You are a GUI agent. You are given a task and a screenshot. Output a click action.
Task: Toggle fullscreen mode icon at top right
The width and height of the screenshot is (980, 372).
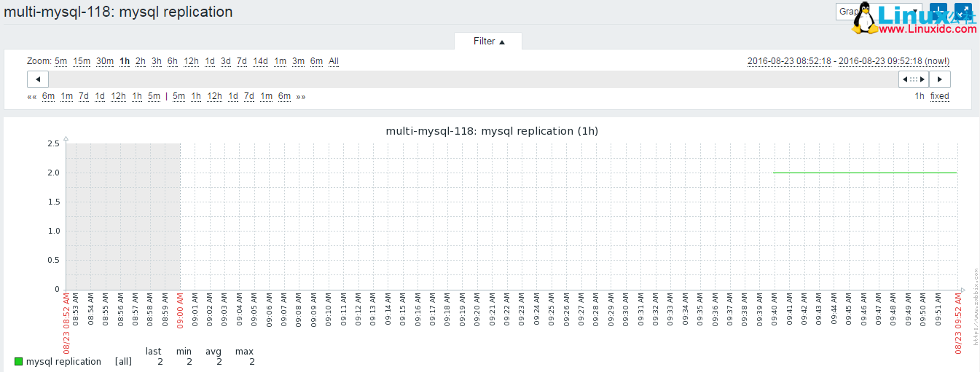point(963,12)
